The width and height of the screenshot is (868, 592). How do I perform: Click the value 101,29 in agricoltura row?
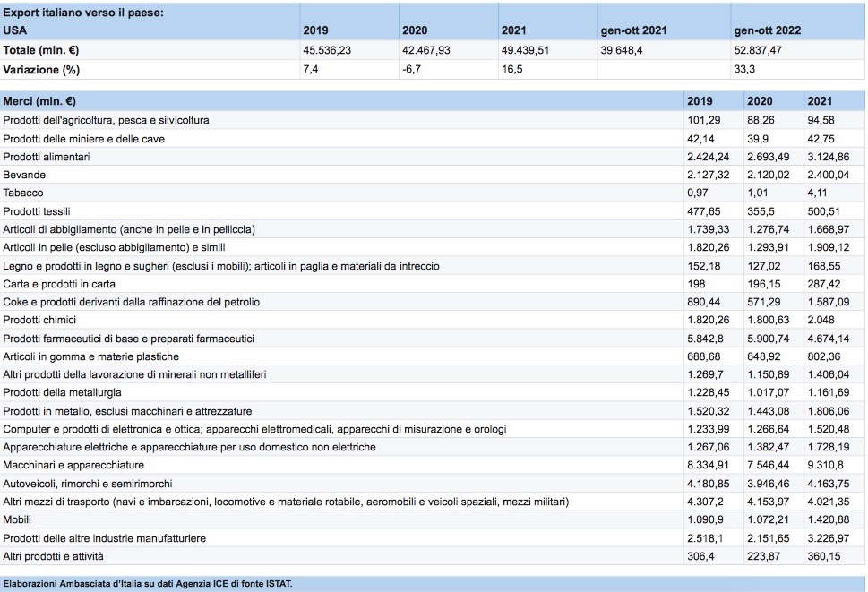point(703,120)
